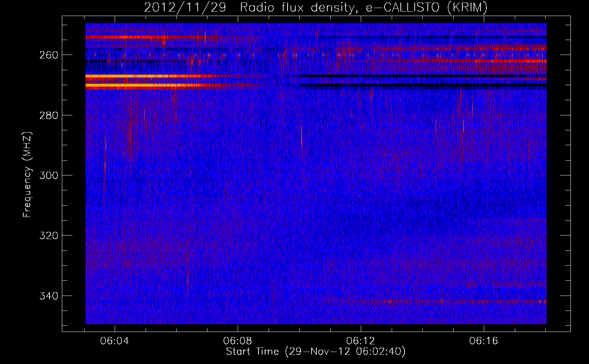Image resolution: width=589 pixels, height=364 pixels.
Task: Click the plot title 'Radio flux density, e-CALLISTO (KRIM)'
Action: pyautogui.click(x=364, y=7)
